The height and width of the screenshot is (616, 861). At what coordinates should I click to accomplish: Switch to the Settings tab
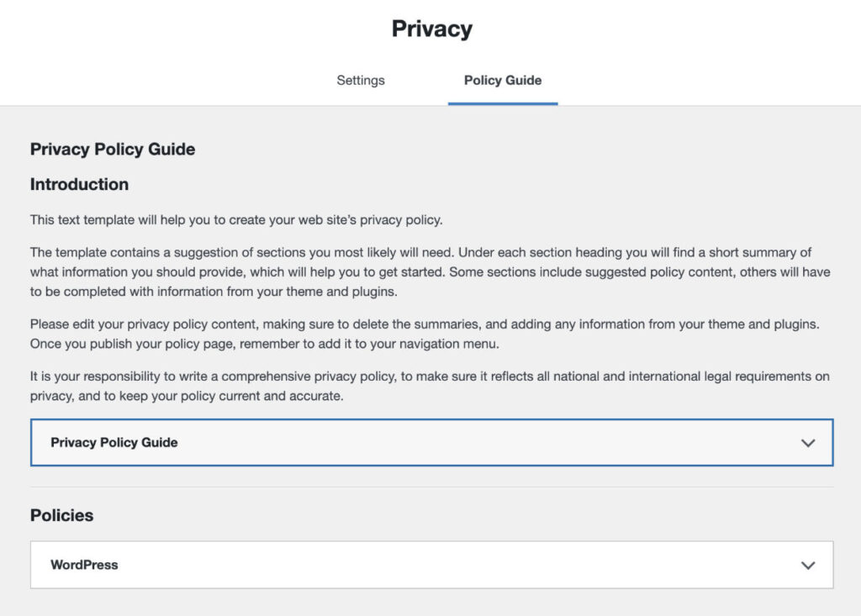360,80
